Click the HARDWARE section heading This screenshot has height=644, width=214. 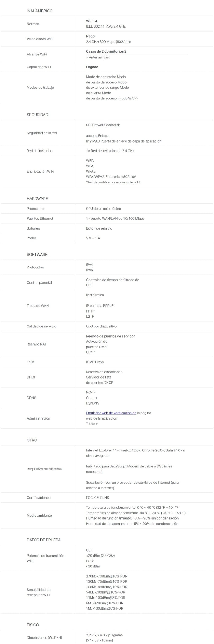(x=37, y=198)
